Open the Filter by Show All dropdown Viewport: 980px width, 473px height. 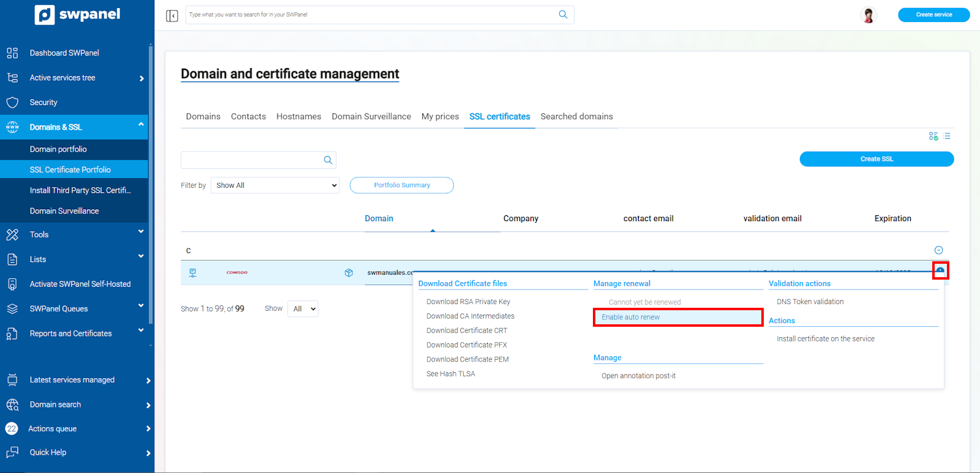click(275, 185)
